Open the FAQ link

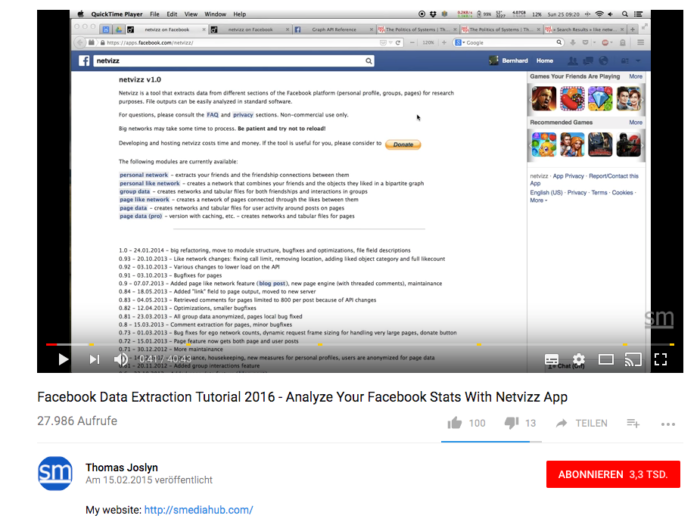point(212,115)
